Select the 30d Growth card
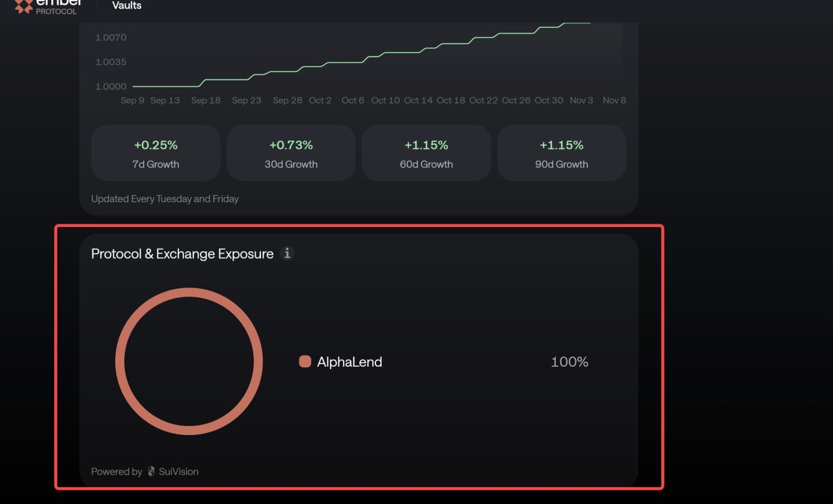The width and height of the screenshot is (833, 504). point(291,153)
